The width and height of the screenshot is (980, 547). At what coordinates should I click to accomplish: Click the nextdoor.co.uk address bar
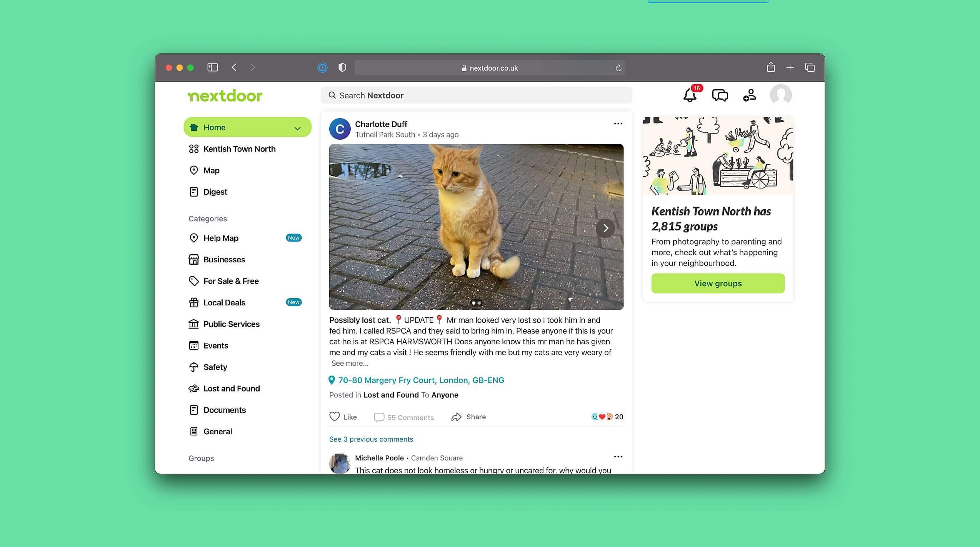(490, 68)
